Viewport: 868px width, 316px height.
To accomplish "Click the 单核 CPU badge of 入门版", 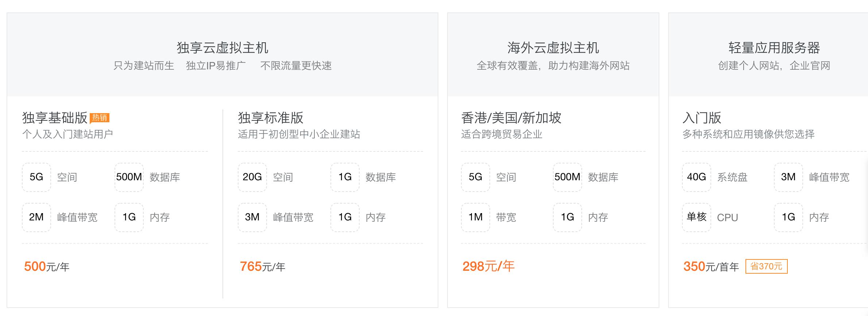I will (x=697, y=217).
